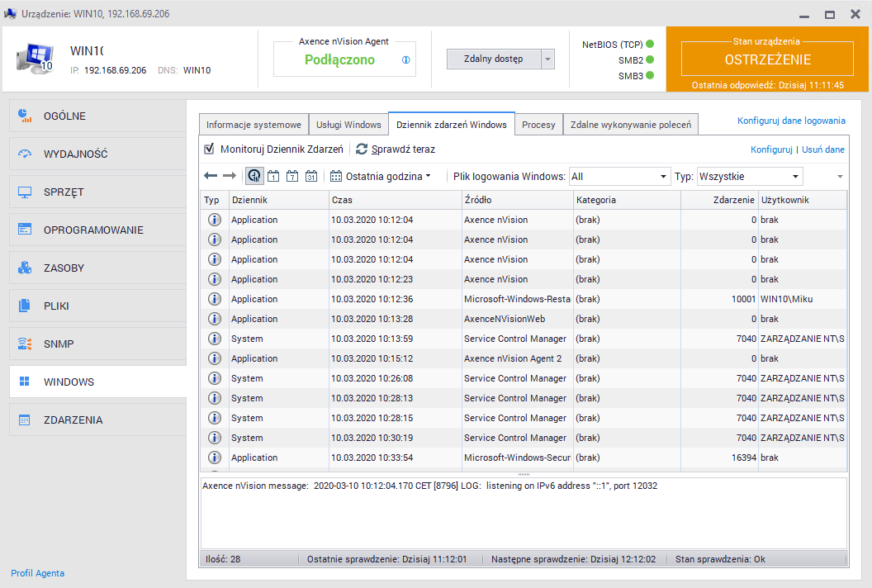
Task: Click the forward arrow in event log toolbar
Action: pyautogui.click(x=230, y=176)
